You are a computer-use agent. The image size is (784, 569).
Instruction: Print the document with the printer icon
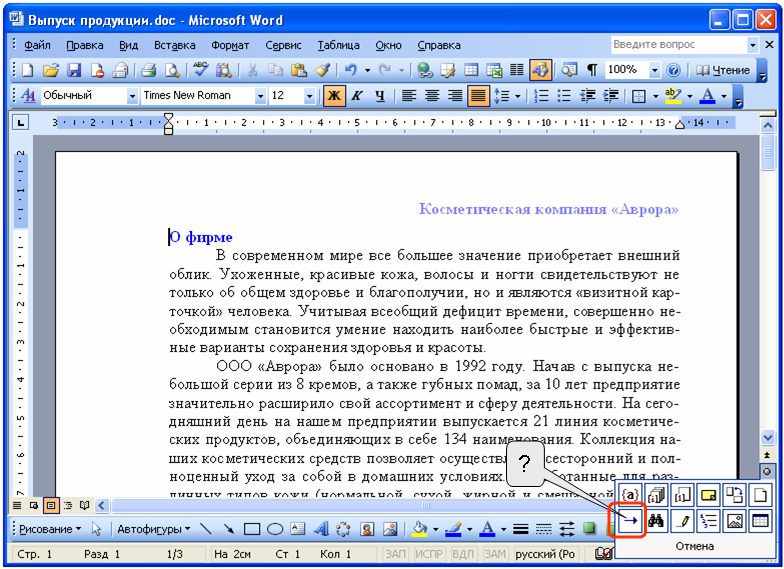pos(148,70)
